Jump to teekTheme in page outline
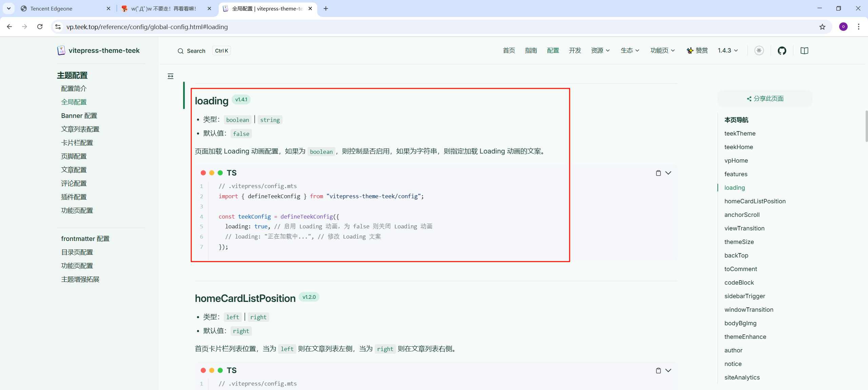868x390 pixels. [x=740, y=134]
